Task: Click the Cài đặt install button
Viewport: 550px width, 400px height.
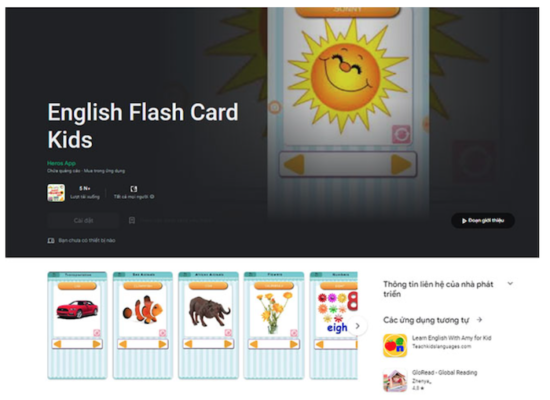Action: click(83, 220)
